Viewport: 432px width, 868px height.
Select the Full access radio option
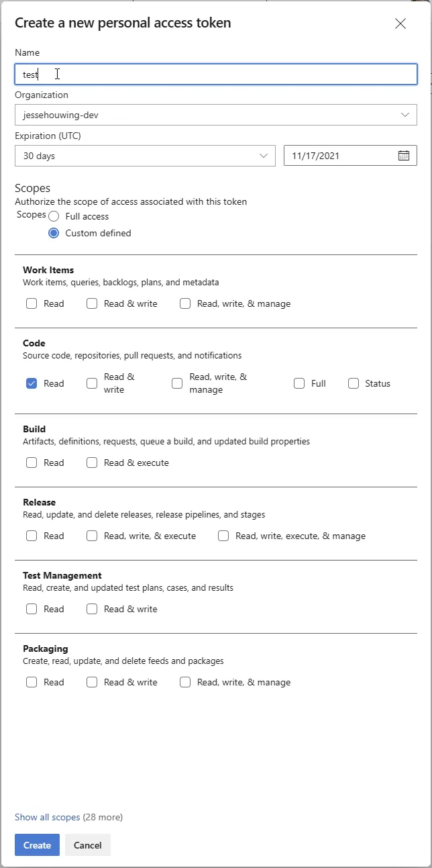[54, 216]
